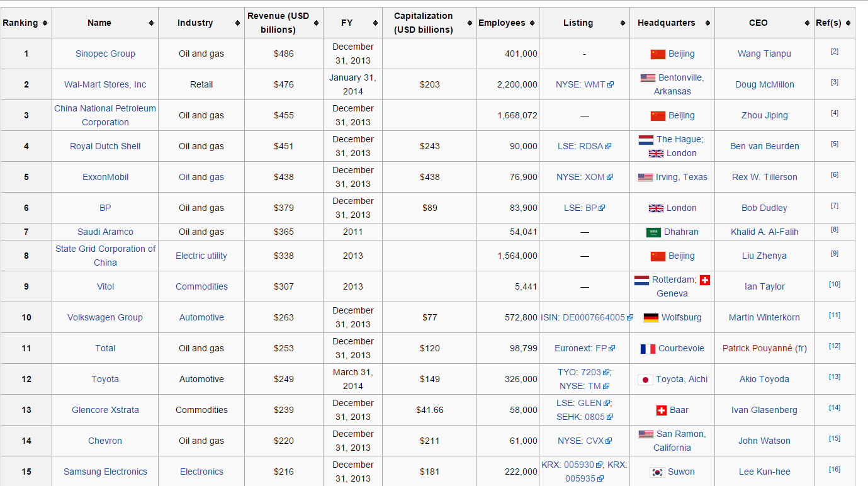Open reference [16] for Samsung Electronics
Screen dimensions: 868x486
coord(835,470)
